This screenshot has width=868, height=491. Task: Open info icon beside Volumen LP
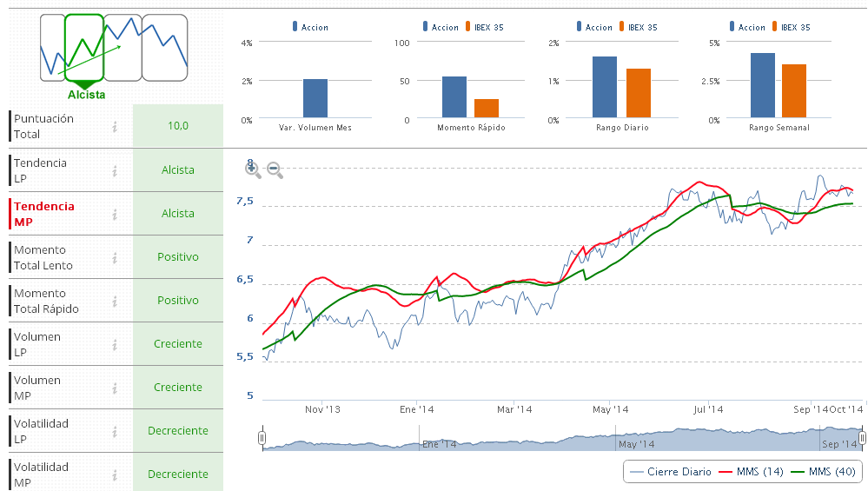coord(115,344)
